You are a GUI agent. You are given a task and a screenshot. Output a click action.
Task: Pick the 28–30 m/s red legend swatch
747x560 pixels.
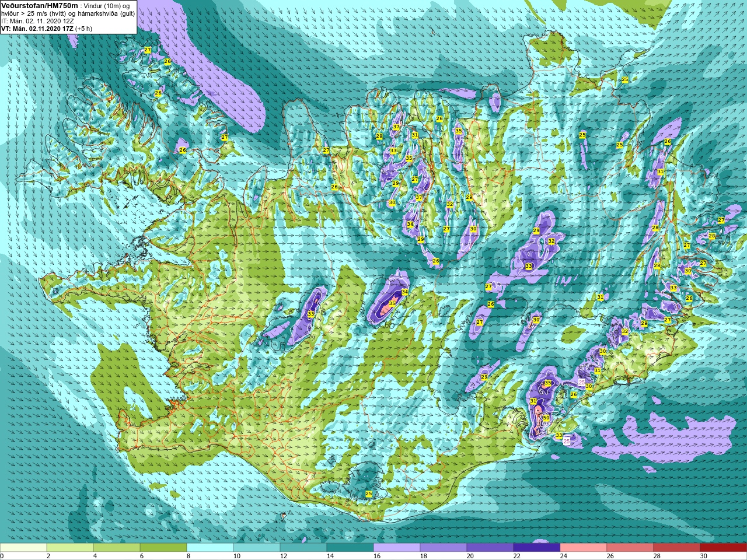coord(677,548)
